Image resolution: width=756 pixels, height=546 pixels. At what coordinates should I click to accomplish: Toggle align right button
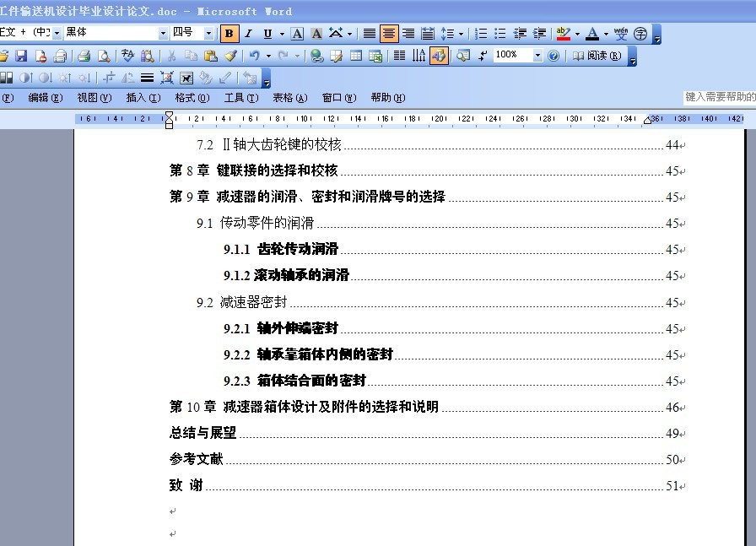(x=408, y=33)
